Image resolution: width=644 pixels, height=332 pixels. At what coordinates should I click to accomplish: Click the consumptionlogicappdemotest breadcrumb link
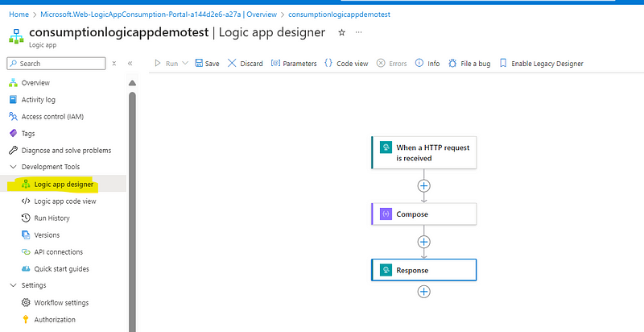(339, 15)
